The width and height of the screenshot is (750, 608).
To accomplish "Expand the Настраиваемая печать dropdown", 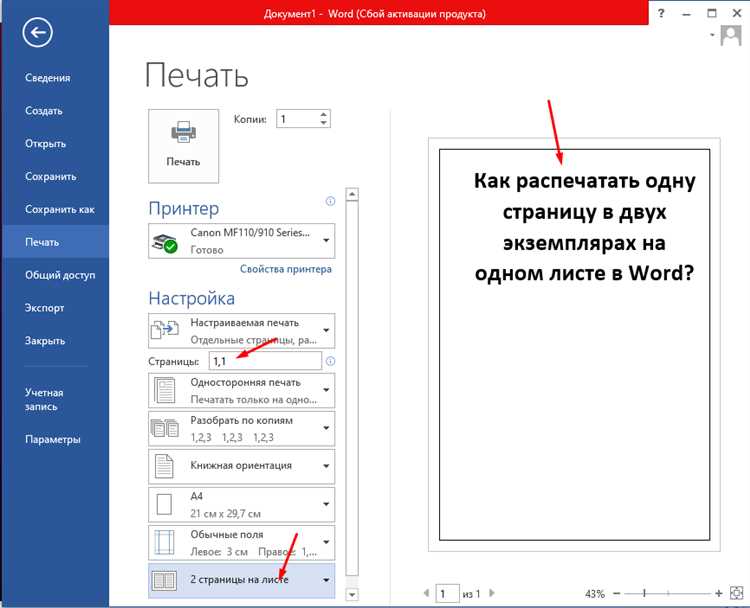I will click(326, 331).
